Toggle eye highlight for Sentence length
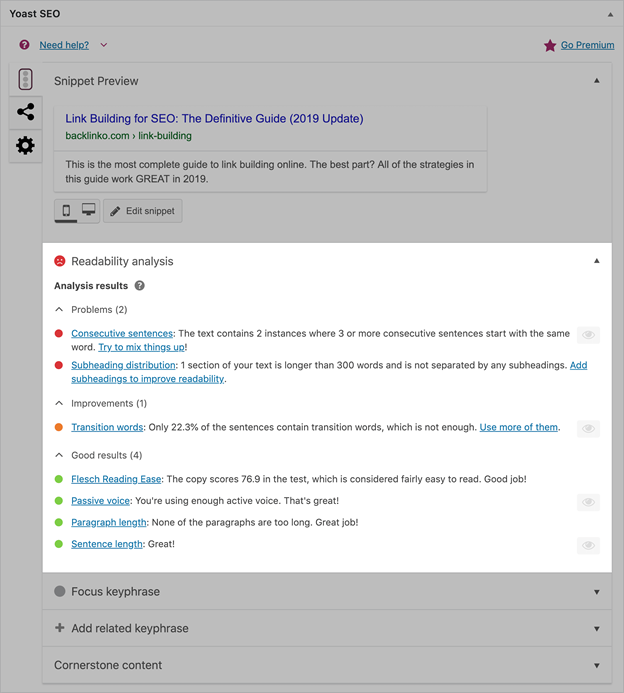 tap(588, 545)
